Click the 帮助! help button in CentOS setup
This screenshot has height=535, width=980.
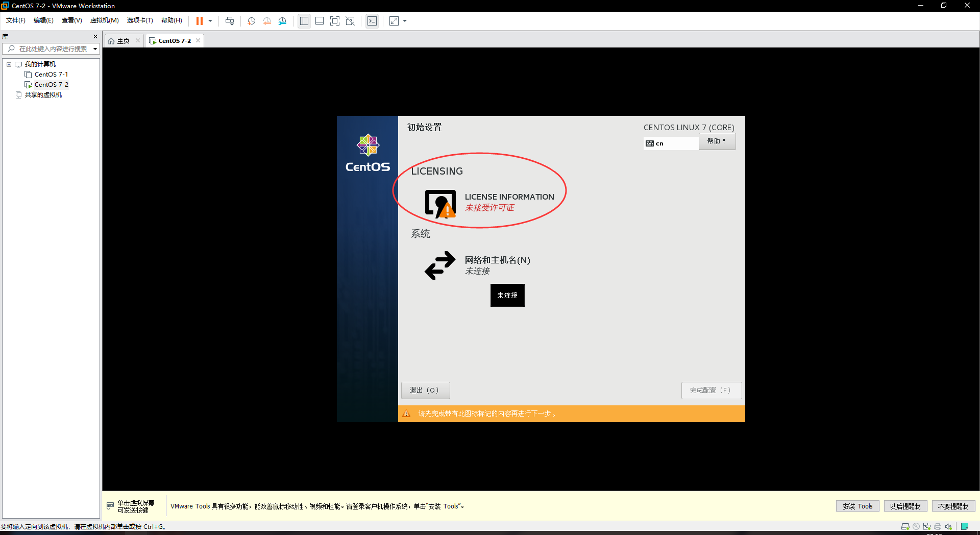pyautogui.click(x=717, y=141)
